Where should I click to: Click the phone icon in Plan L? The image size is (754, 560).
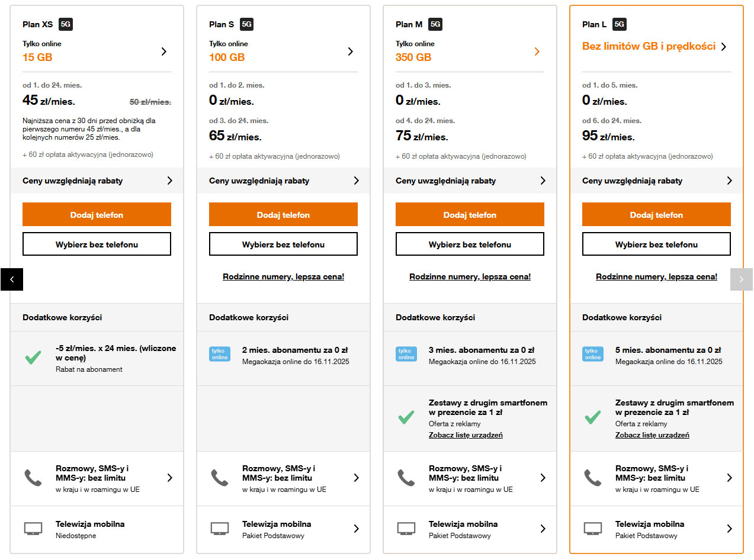pos(592,478)
